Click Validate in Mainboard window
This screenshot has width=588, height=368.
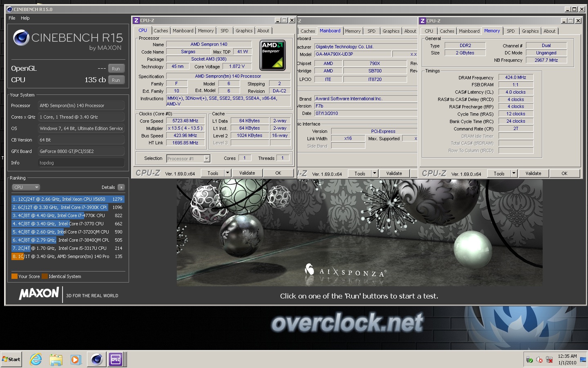click(x=394, y=173)
